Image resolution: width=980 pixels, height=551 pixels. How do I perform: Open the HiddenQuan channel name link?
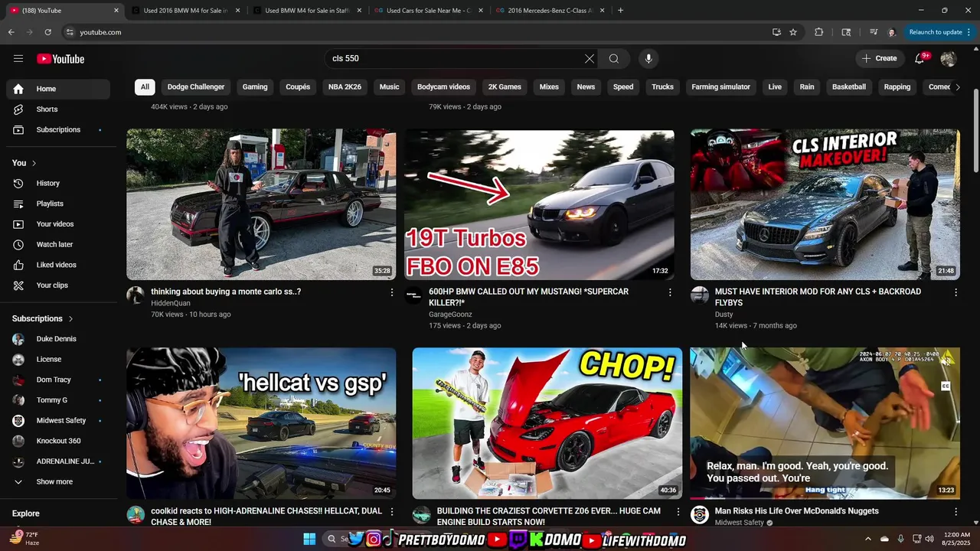(171, 303)
